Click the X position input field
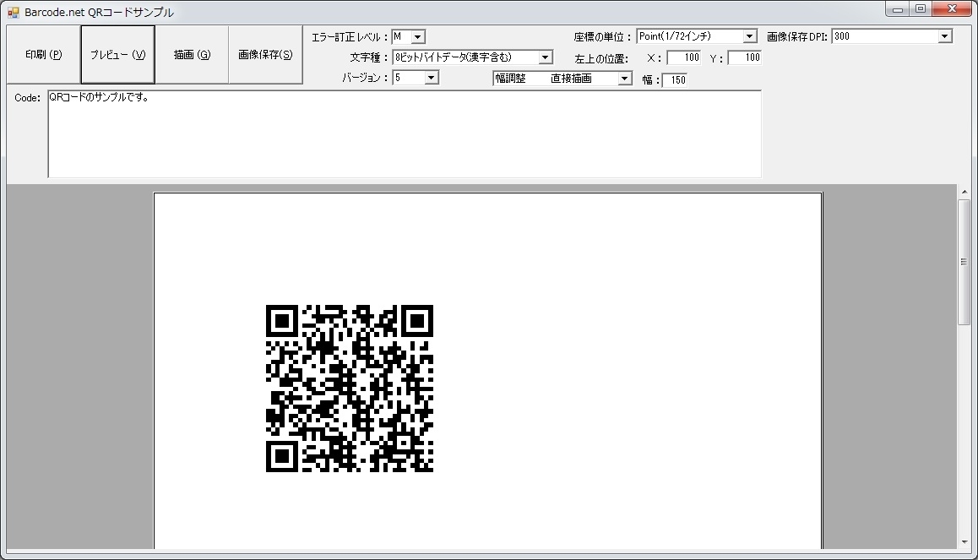Viewport: 978px width, 560px height. pos(683,58)
